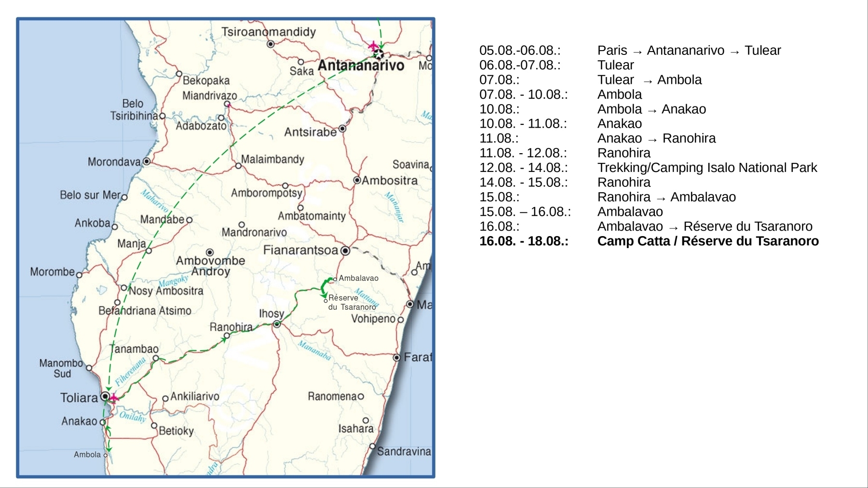Select the Fianarantsoa city marker on the map

pyautogui.click(x=345, y=251)
